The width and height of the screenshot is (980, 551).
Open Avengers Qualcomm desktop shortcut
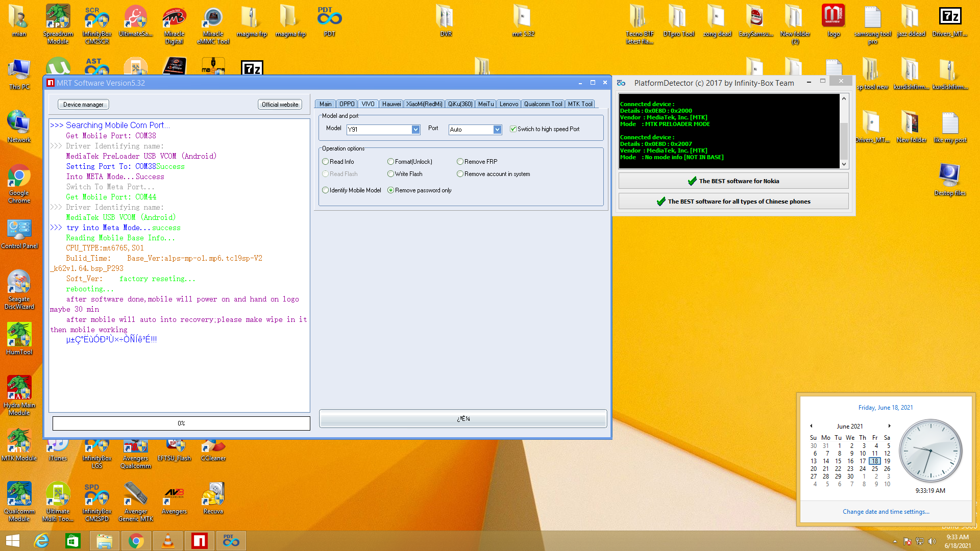pyautogui.click(x=136, y=454)
